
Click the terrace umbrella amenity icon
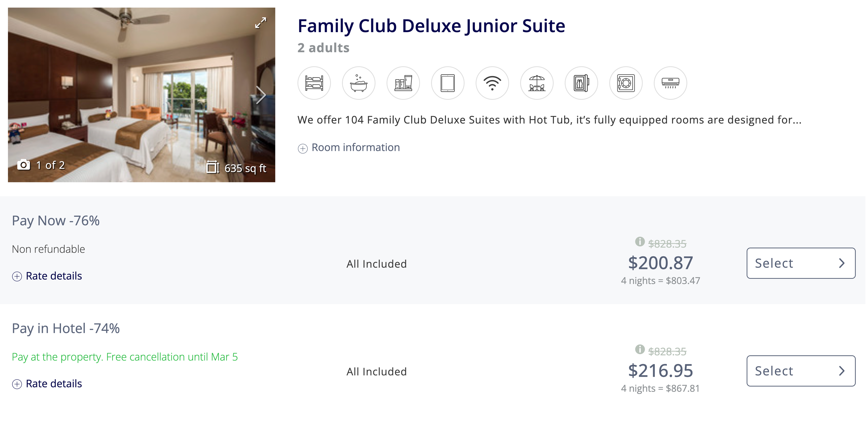pos(537,83)
